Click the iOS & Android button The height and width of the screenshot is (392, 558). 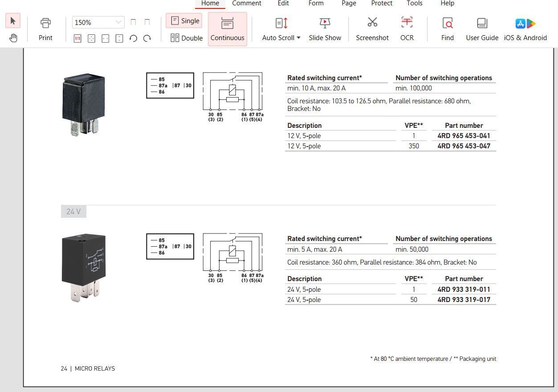[x=525, y=29]
